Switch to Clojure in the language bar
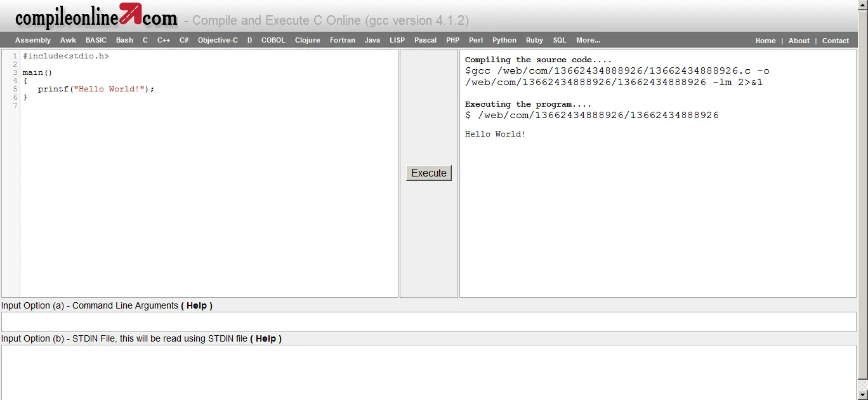This screenshot has height=400, width=868. pyautogui.click(x=308, y=40)
